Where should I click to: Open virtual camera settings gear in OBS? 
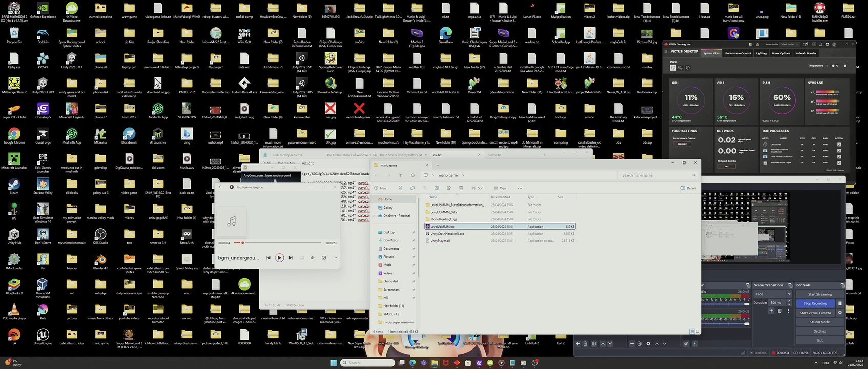pos(839,313)
